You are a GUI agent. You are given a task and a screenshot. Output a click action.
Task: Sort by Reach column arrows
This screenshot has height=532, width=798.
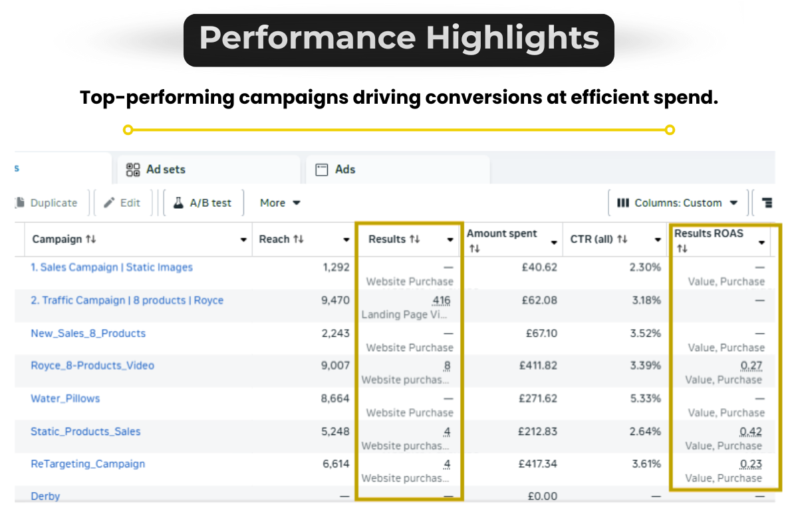click(299, 239)
